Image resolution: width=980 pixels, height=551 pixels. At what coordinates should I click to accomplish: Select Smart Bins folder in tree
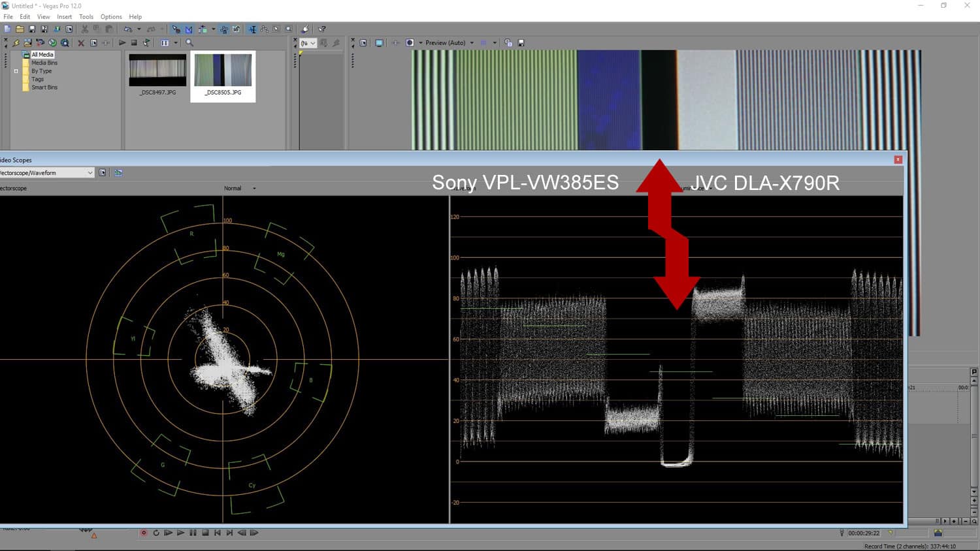click(x=44, y=87)
